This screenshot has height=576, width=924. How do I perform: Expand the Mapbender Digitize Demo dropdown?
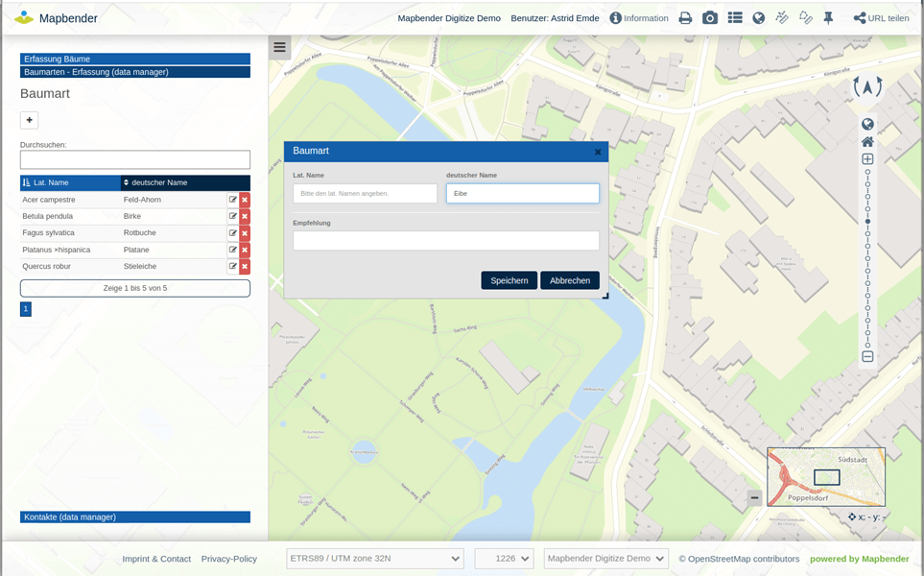(x=606, y=559)
